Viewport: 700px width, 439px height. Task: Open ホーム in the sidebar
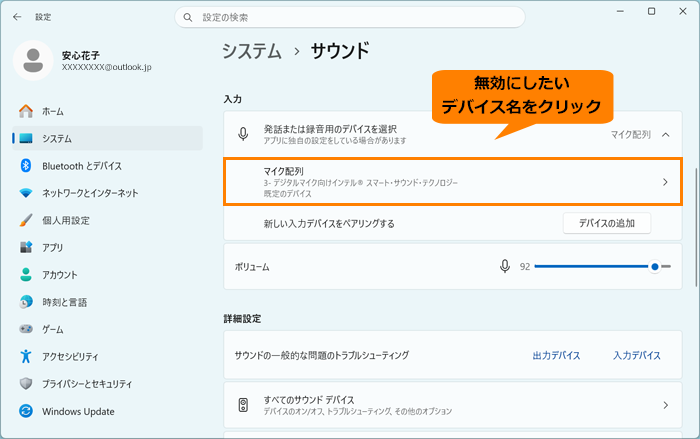tap(108, 111)
